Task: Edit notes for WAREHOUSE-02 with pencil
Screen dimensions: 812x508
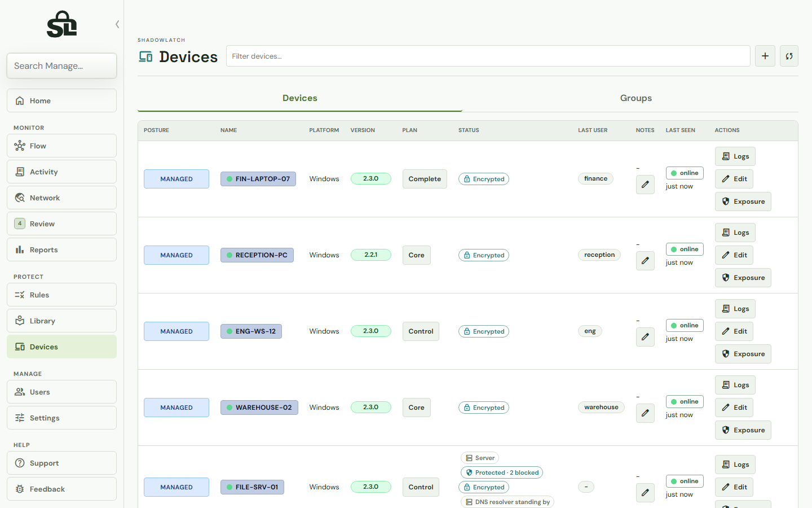Action: [645, 413]
